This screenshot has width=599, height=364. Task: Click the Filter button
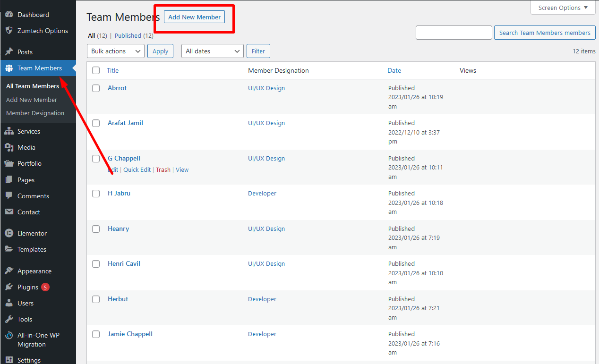(x=258, y=51)
